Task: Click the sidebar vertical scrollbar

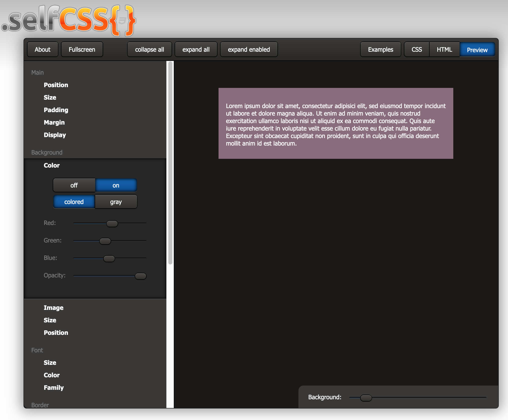Action: coord(170,162)
